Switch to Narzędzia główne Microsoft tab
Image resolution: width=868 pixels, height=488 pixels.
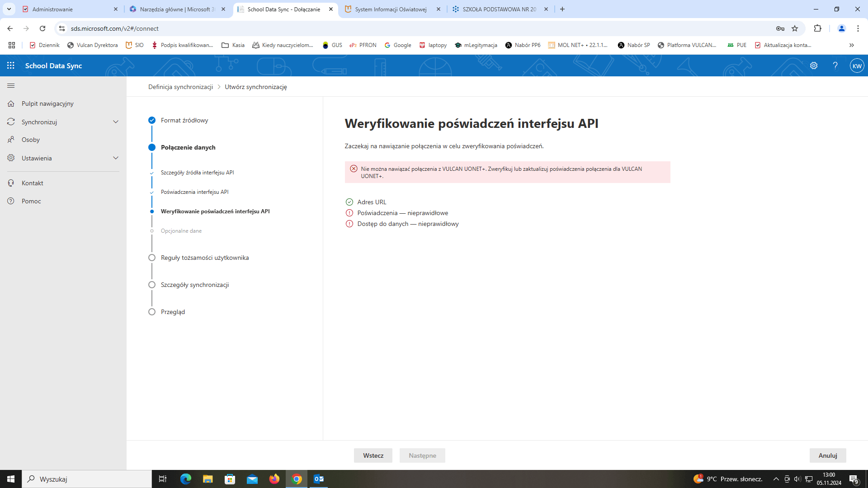[177, 9]
